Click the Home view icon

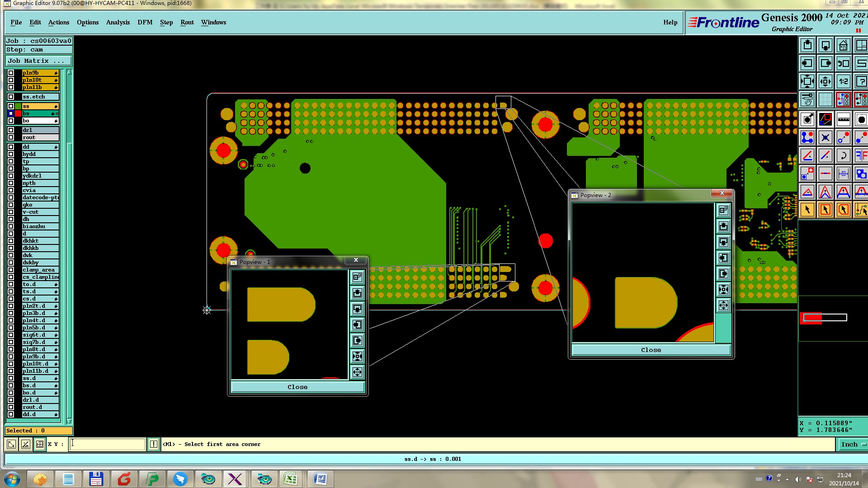[x=843, y=45]
